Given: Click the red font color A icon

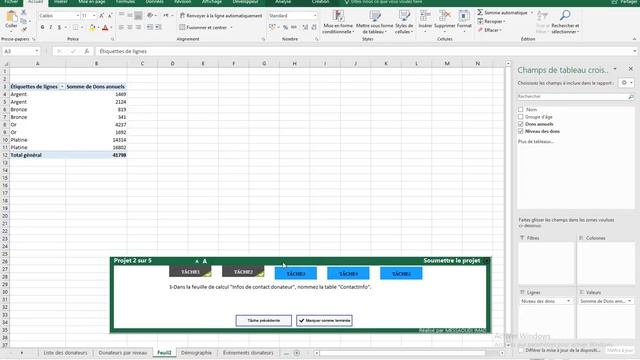Looking at the screenshot, I should coord(105,27).
